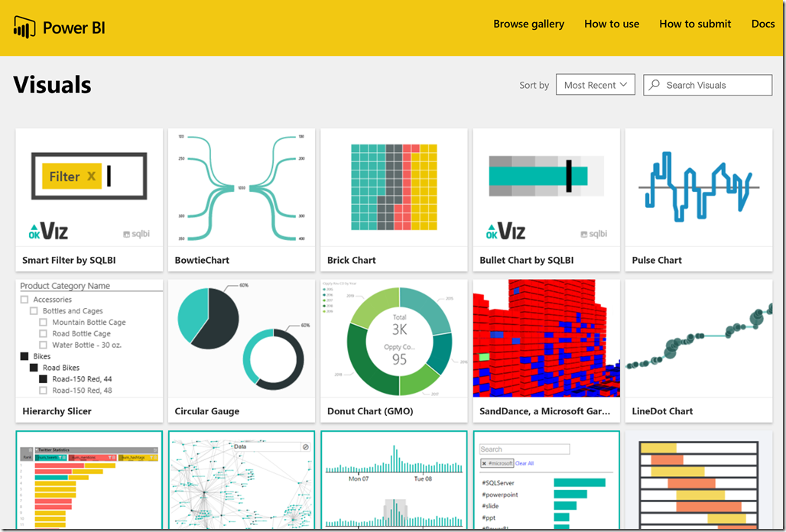Go to How to submit
The image size is (786, 532).
pyautogui.click(x=695, y=24)
